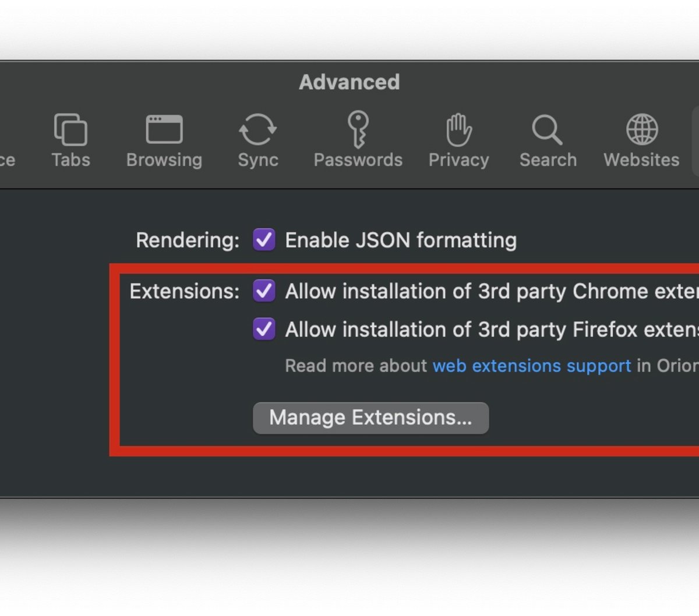Click the Websites toolbar label
The image size is (699, 616).
click(x=641, y=160)
